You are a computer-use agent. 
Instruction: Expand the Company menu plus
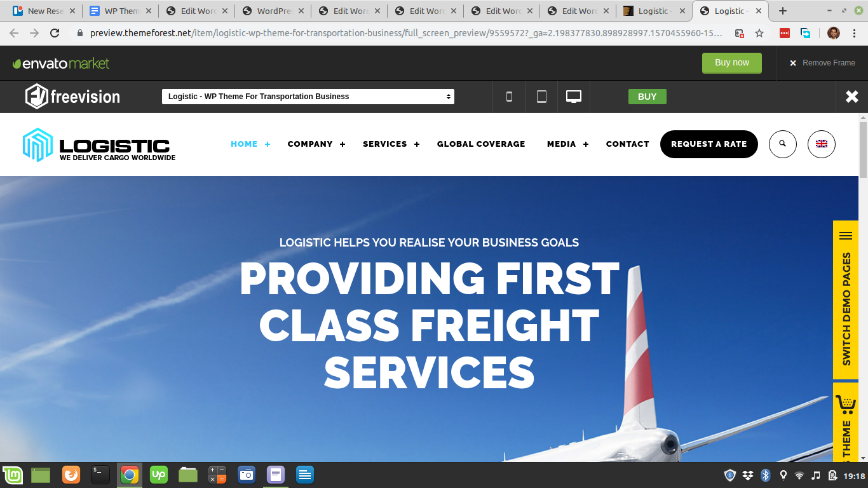tap(342, 144)
